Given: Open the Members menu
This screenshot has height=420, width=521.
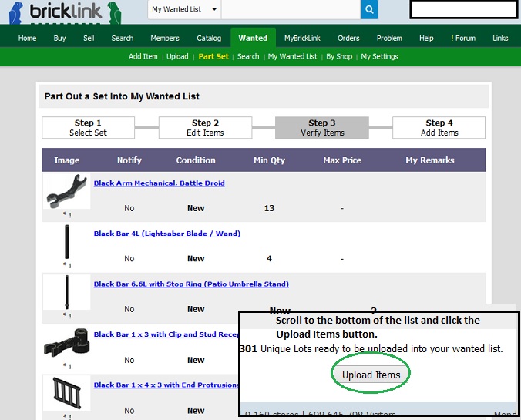Looking at the screenshot, I should [x=165, y=39].
